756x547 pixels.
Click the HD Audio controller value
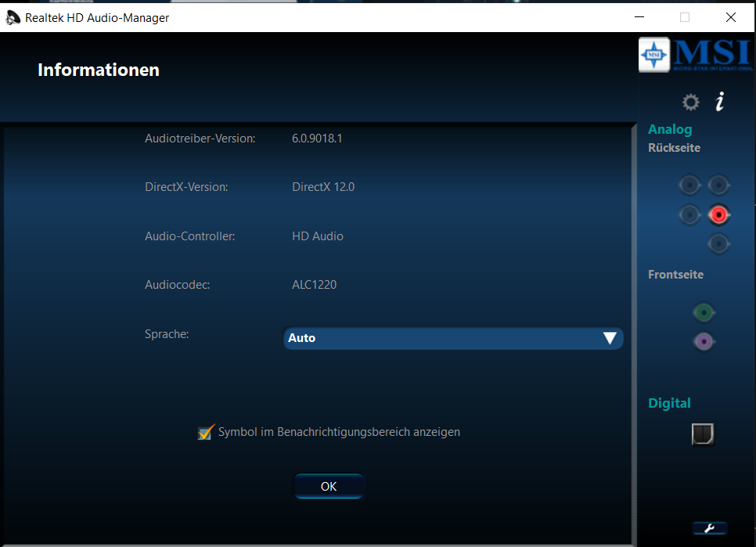pyautogui.click(x=317, y=236)
